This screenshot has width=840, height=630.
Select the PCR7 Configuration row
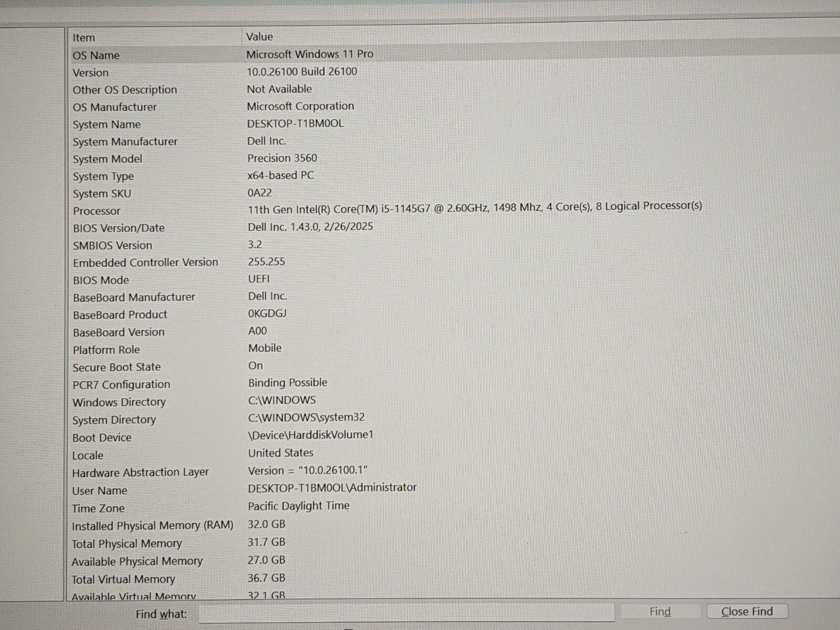tap(121, 385)
